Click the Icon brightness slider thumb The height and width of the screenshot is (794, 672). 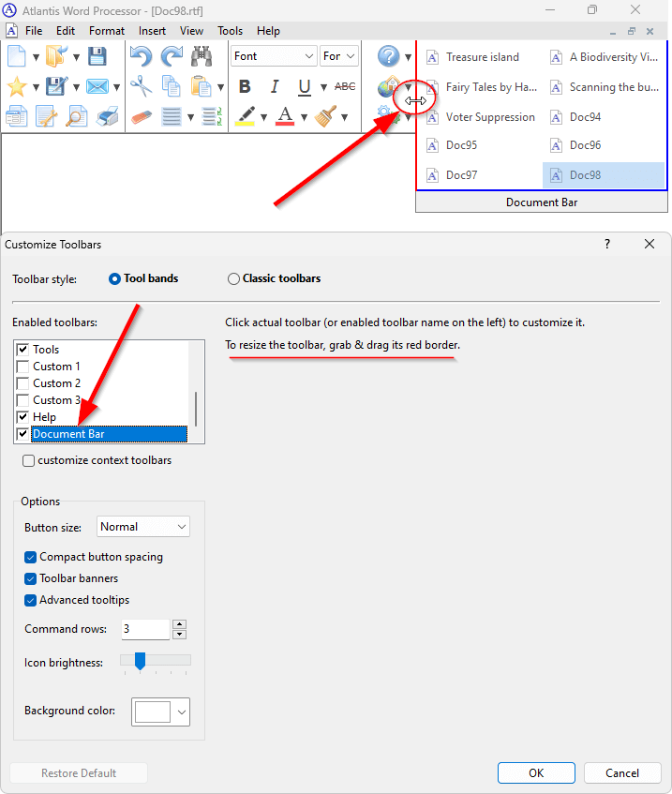click(141, 661)
